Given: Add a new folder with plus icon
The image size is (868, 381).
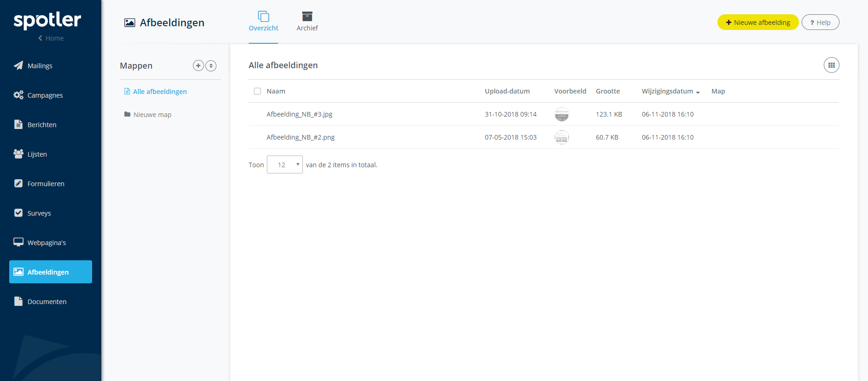Looking at the screenshot, I should click(x=198, y=65).
